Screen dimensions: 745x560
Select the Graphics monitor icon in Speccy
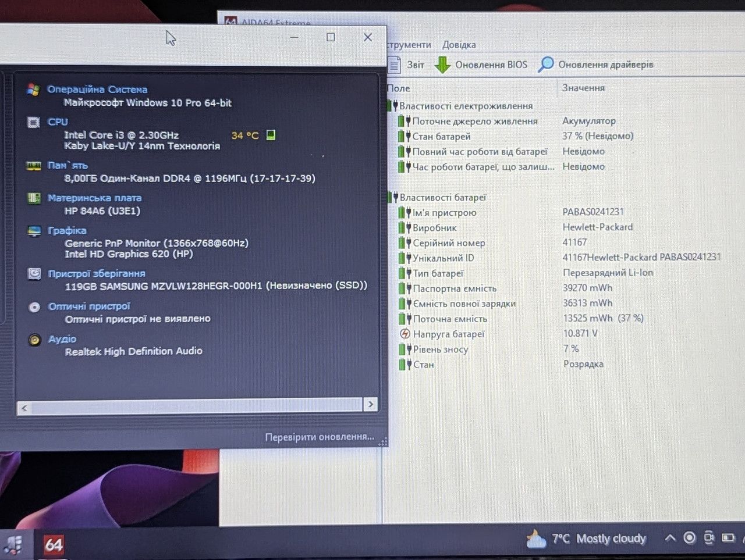(34, 231)
